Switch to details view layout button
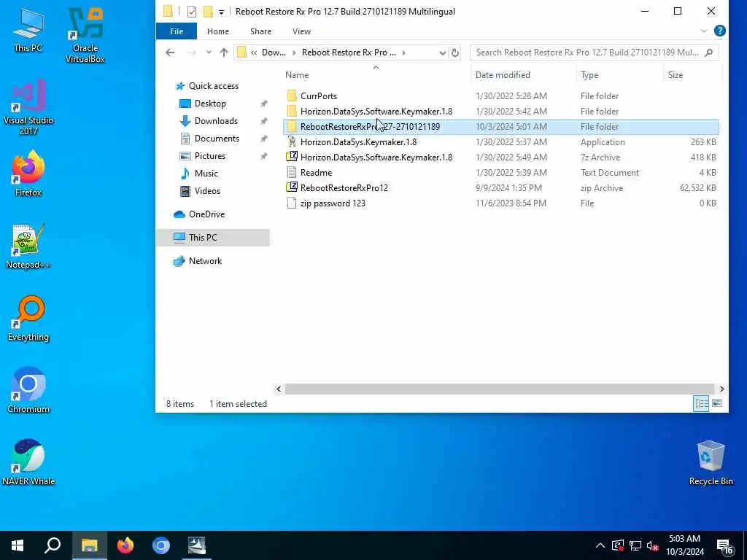 (701, 404)
